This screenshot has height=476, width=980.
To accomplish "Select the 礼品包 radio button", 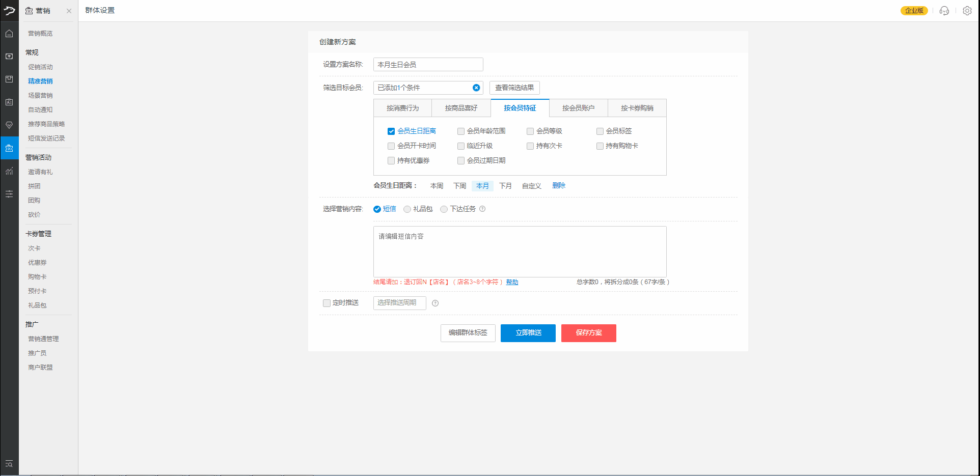I will 407,209.
